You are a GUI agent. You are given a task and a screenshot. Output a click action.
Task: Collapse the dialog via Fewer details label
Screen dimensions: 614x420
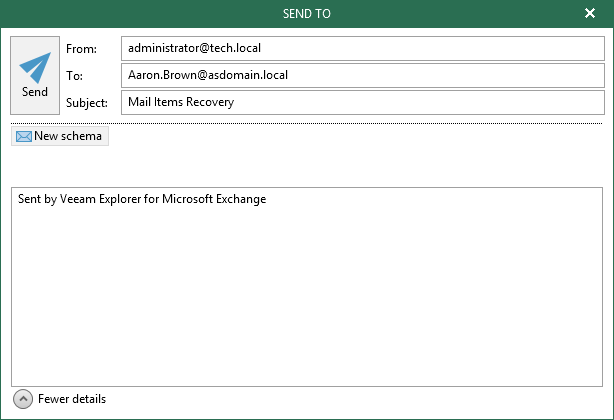click(72, 399)
